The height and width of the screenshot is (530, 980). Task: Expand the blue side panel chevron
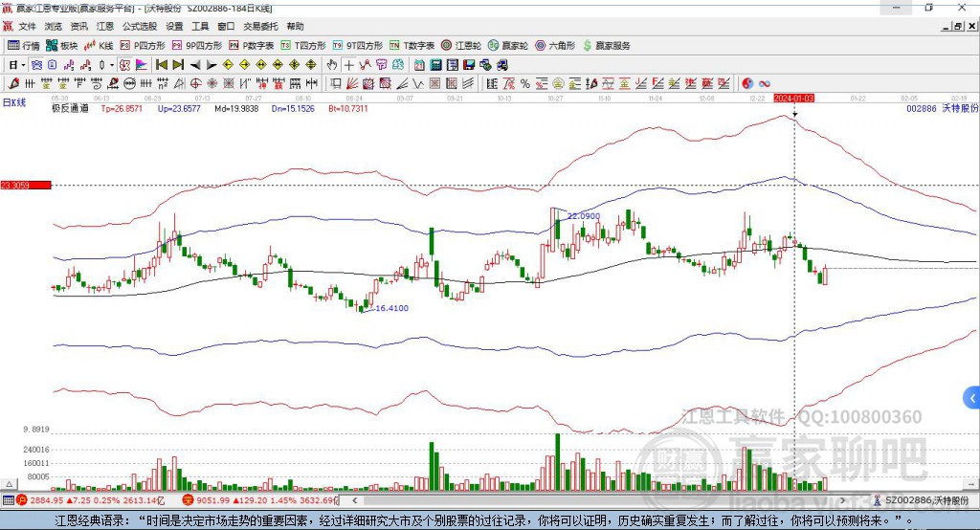tap(972, 398)
